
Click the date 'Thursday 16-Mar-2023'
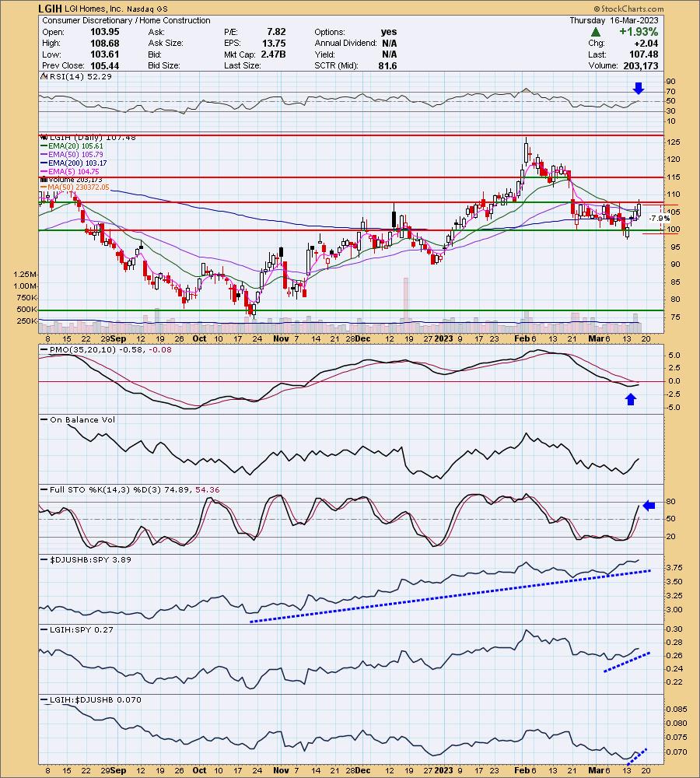[614, 20]
